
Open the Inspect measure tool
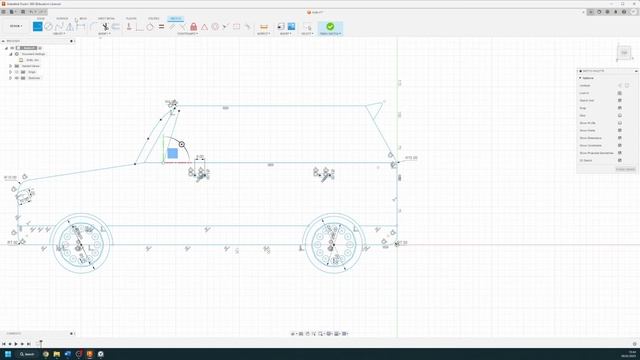point(264,27)
